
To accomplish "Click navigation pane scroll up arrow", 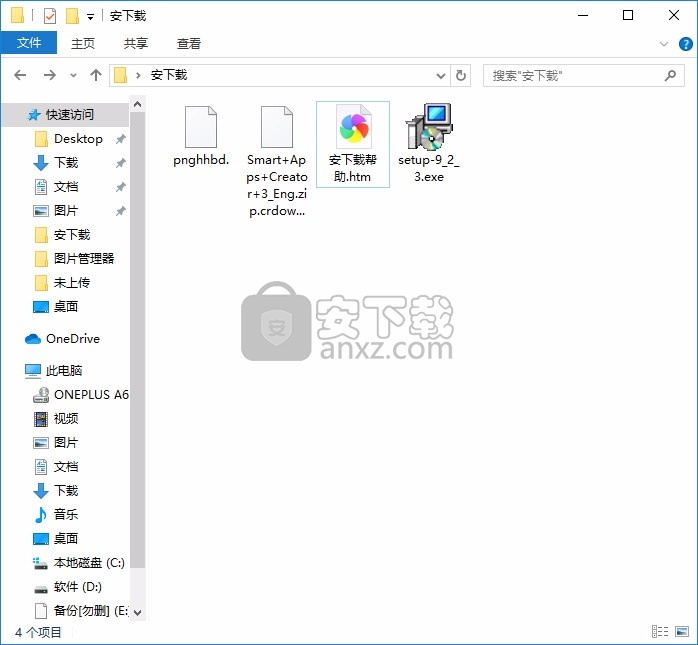I will coord(138,104).
